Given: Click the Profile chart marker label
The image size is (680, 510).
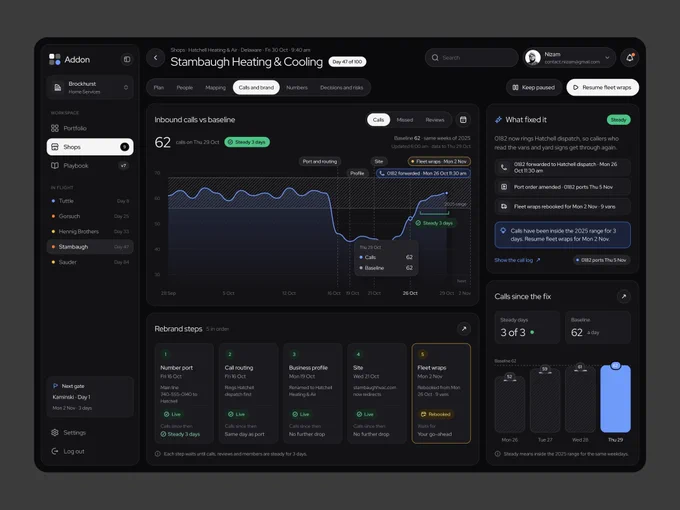Looking at the screenshot, I should [357, 173].
